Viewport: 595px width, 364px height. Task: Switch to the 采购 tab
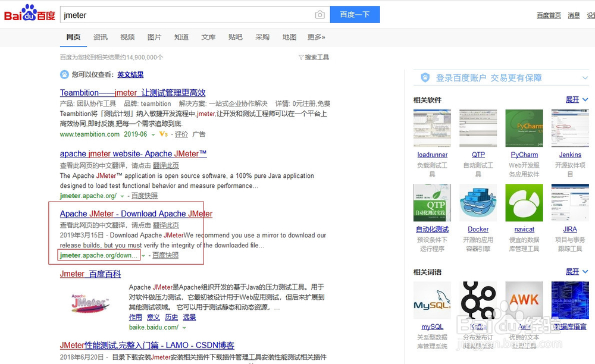[x=262, y=37]
